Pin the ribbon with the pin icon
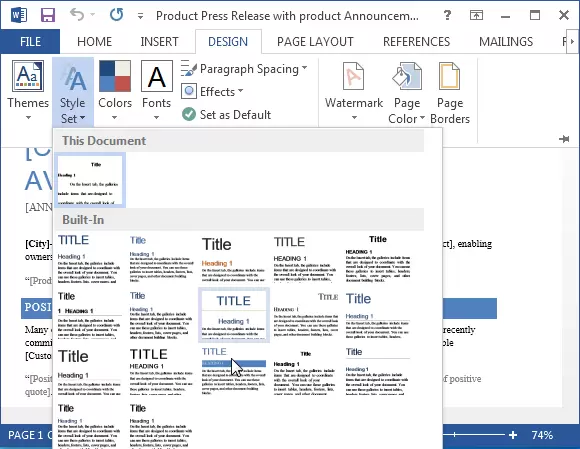 [x=564, y=139]
